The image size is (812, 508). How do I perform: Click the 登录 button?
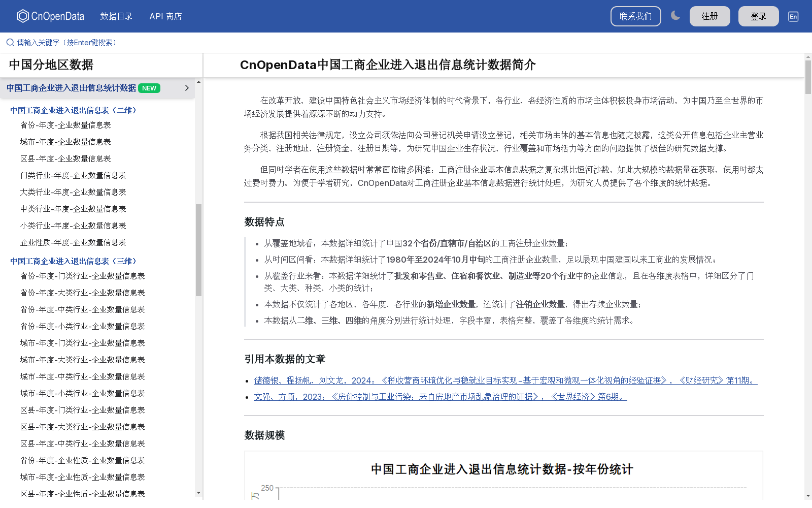tap(758, 16)
